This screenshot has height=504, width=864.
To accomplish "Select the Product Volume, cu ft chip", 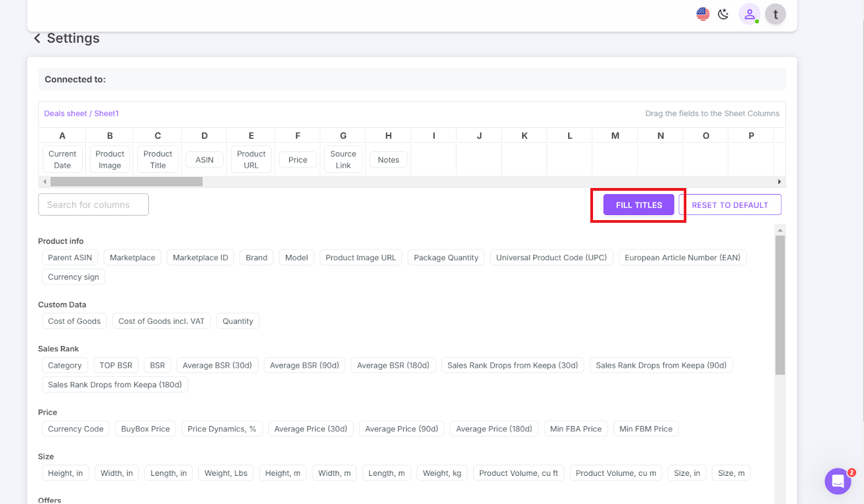I will point(518,473).
